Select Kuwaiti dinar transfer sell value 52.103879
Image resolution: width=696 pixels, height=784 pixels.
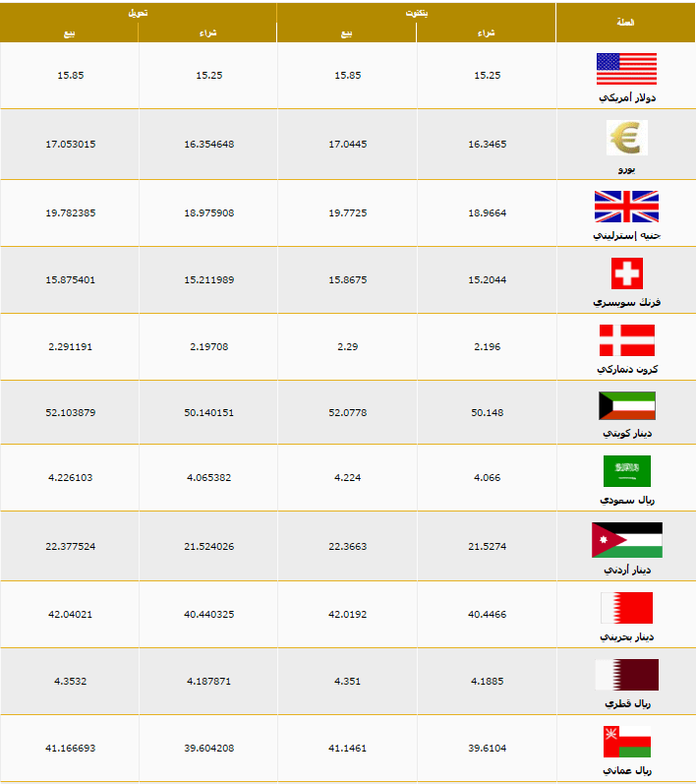[71, 412]
